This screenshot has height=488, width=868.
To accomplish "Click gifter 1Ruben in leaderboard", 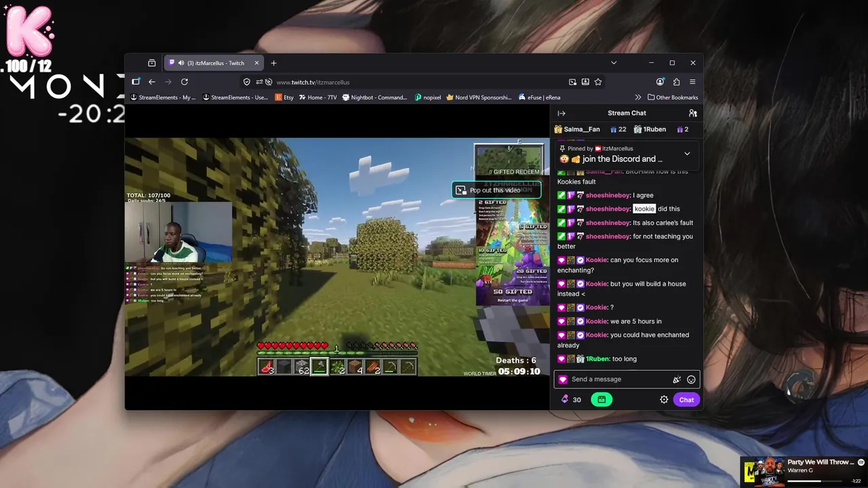I will pos(650,129).
